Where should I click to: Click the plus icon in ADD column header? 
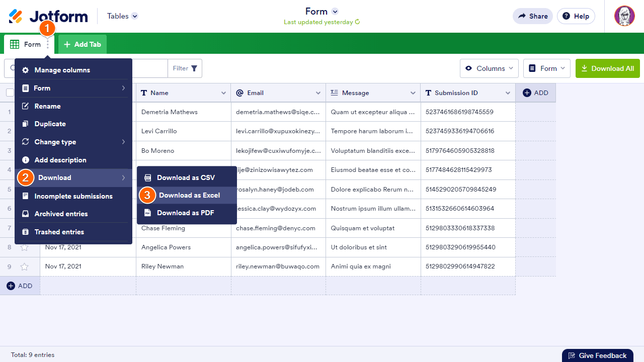point(527,93)
